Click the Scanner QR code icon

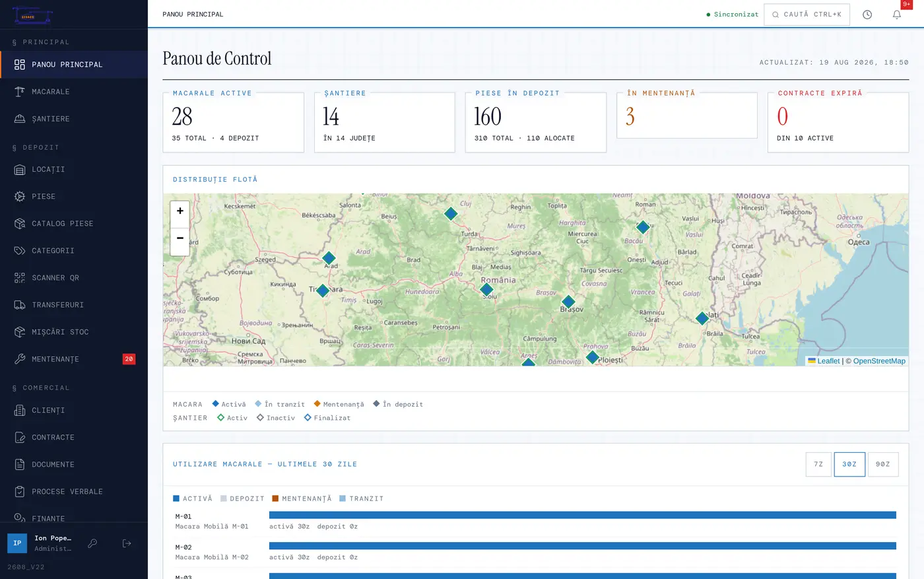point(20,278)
